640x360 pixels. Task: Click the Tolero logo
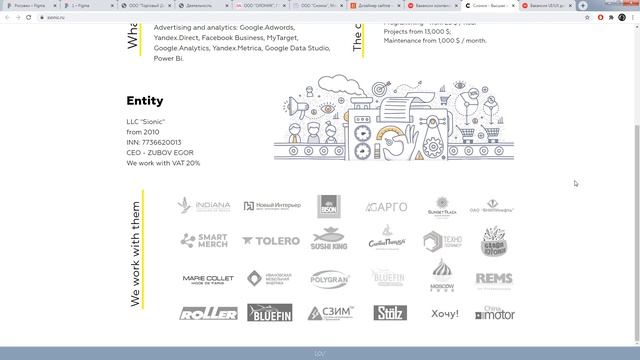point(271,241)
